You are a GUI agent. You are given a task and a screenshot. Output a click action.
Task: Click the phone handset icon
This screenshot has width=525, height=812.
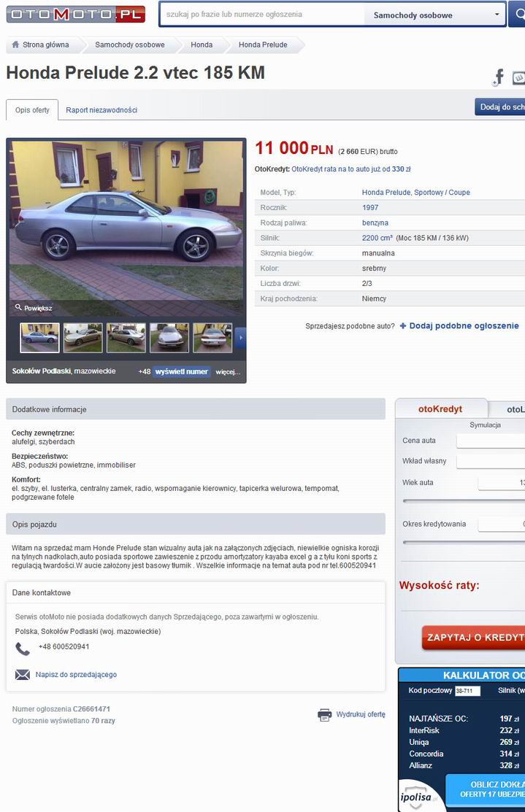click(23, 649)
